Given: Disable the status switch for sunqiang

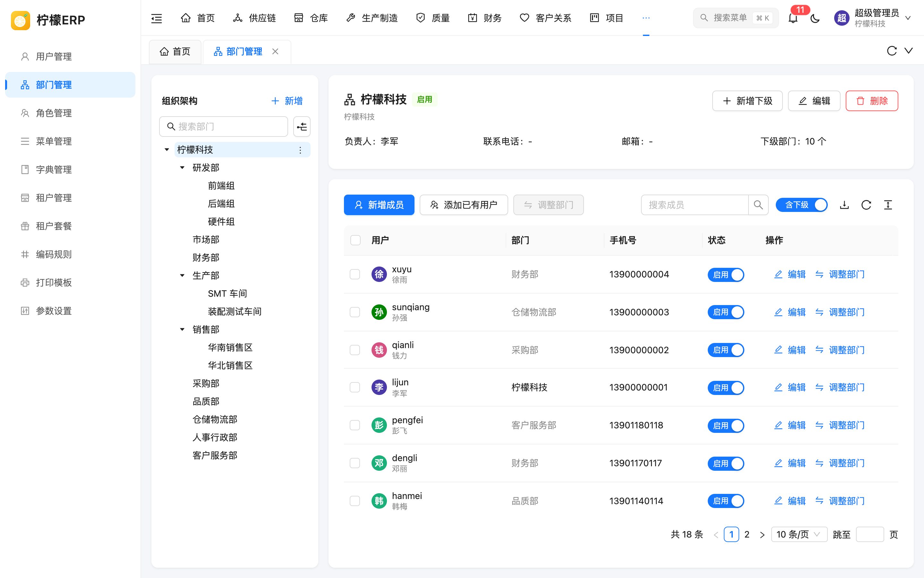Looking at the screenshot, I should click(x=726, y=312).
